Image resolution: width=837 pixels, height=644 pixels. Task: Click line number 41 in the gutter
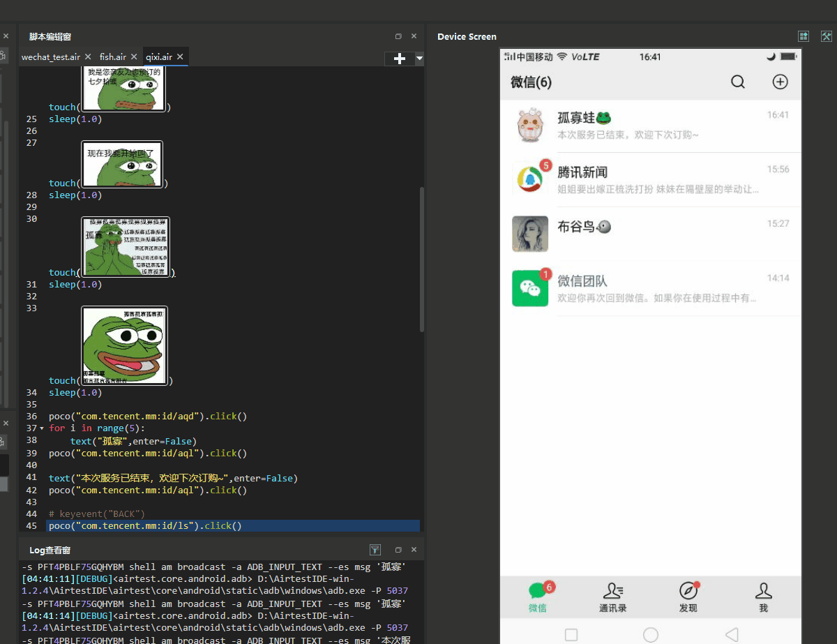tap(31, 478)
